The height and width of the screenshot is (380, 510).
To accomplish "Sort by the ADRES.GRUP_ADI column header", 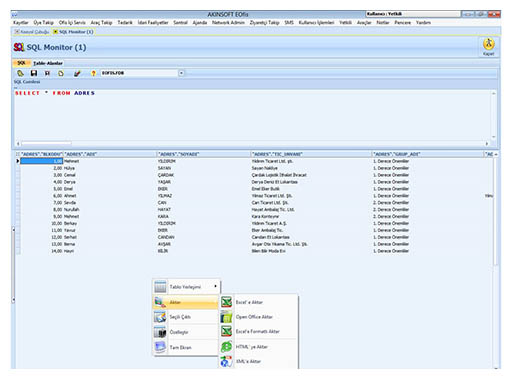I will [428, 154].
